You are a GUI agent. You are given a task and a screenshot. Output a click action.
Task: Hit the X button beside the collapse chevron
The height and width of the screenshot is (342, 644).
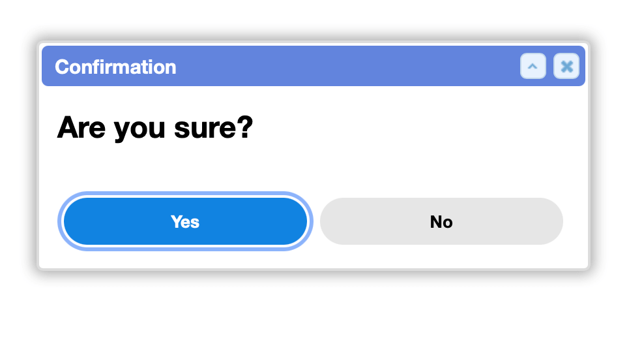pos(566,66)
